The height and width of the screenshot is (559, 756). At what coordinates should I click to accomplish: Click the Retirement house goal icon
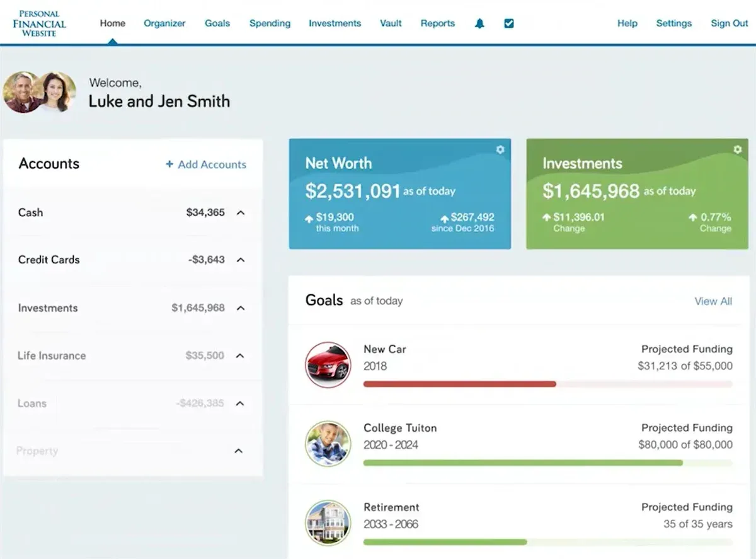coord(328,523)
